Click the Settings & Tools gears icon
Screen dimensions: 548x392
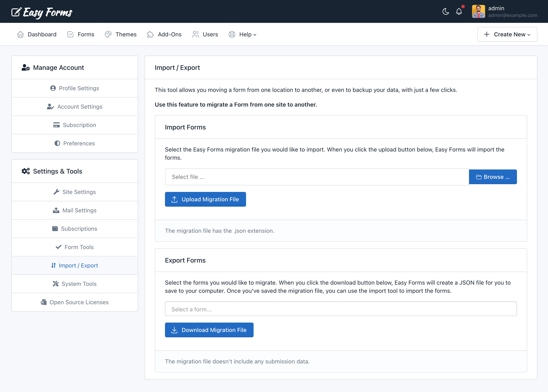(x=26, y=171)
